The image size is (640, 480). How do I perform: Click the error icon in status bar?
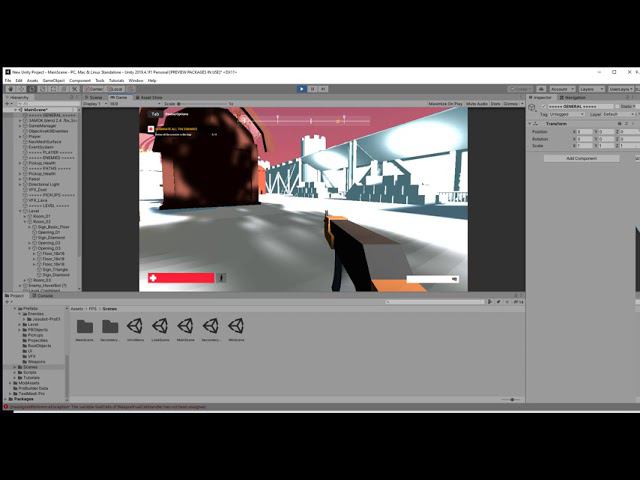(6, 407)
